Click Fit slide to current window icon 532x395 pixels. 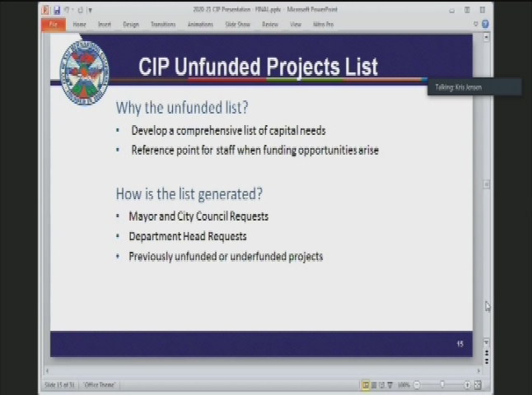tap(478, 385)
